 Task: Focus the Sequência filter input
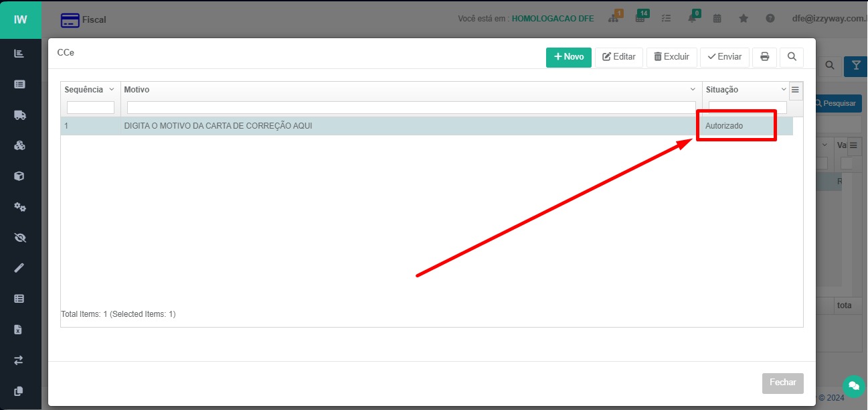(x=90, y=107)
